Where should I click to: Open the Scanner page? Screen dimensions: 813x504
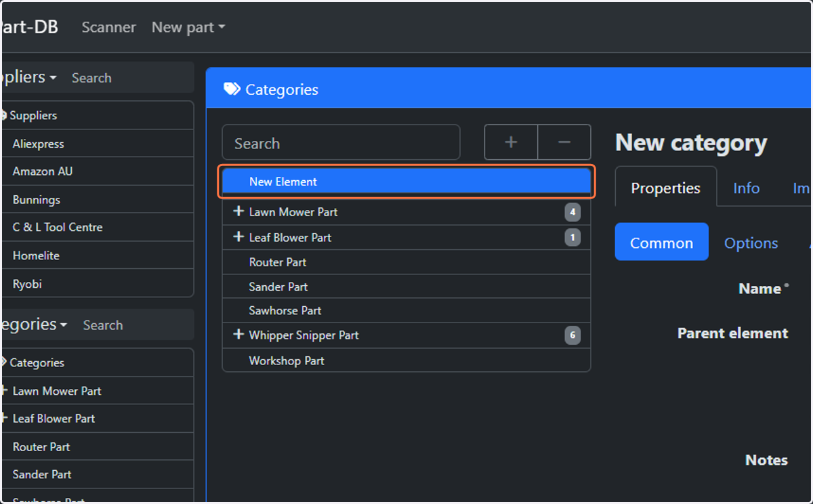[108, 27]
